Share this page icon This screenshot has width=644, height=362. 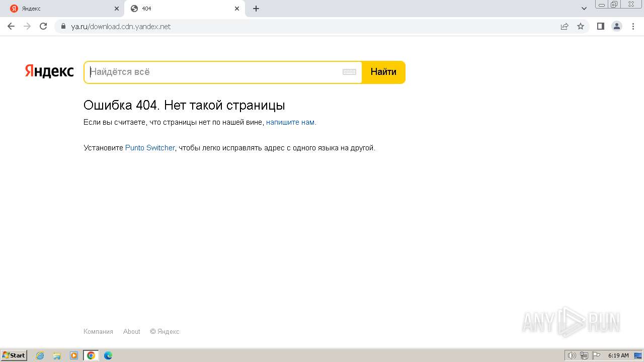tap(565, 26)
